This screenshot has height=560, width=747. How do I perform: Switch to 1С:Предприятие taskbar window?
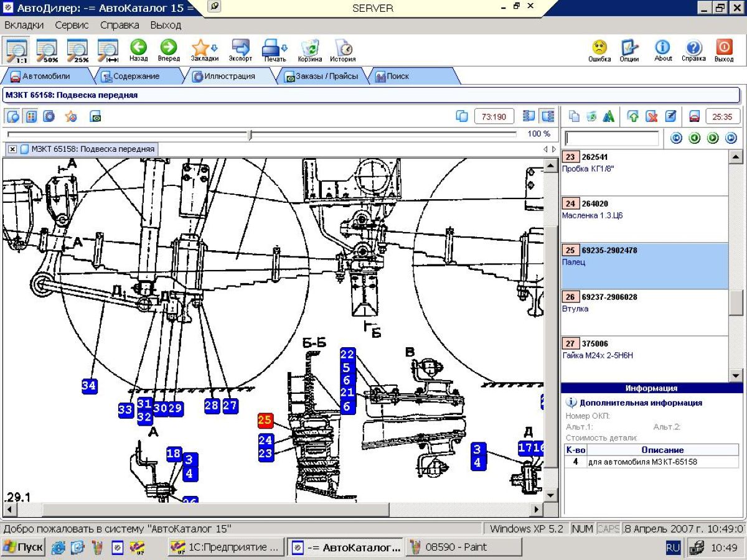(x=226, y=547)
